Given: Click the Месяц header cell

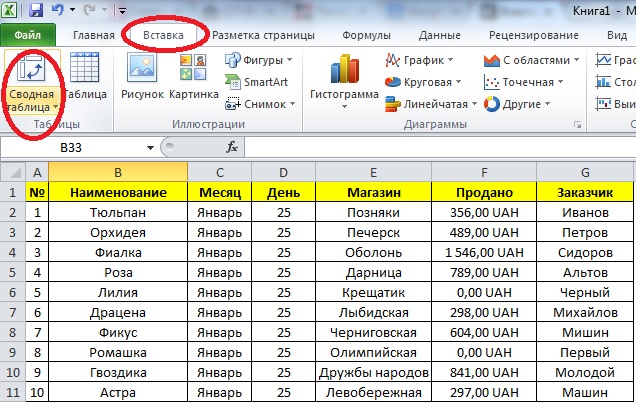Looking at the screenshot, I should pos(219,192).
